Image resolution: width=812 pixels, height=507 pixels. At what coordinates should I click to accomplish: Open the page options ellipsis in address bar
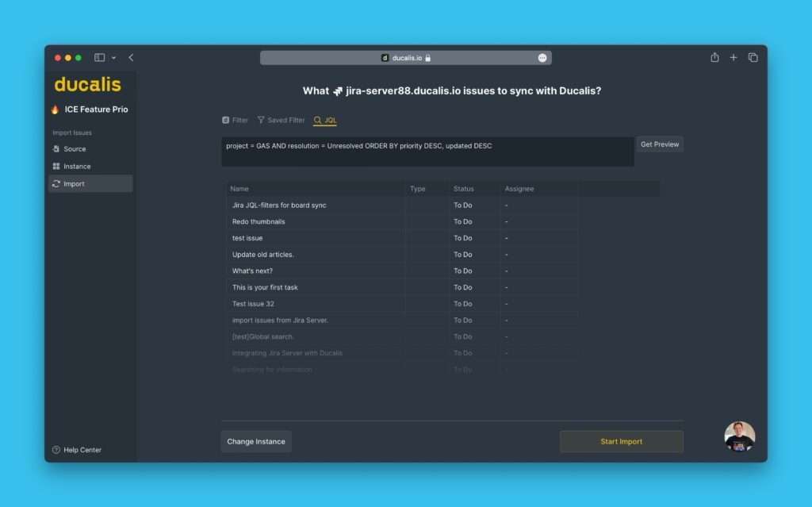pos(542,58)
